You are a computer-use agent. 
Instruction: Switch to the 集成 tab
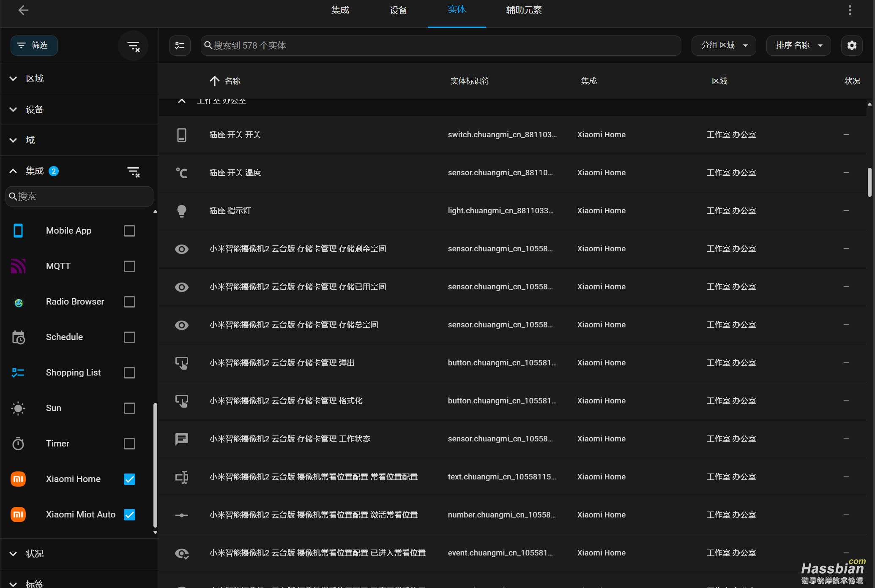(340, 10)
